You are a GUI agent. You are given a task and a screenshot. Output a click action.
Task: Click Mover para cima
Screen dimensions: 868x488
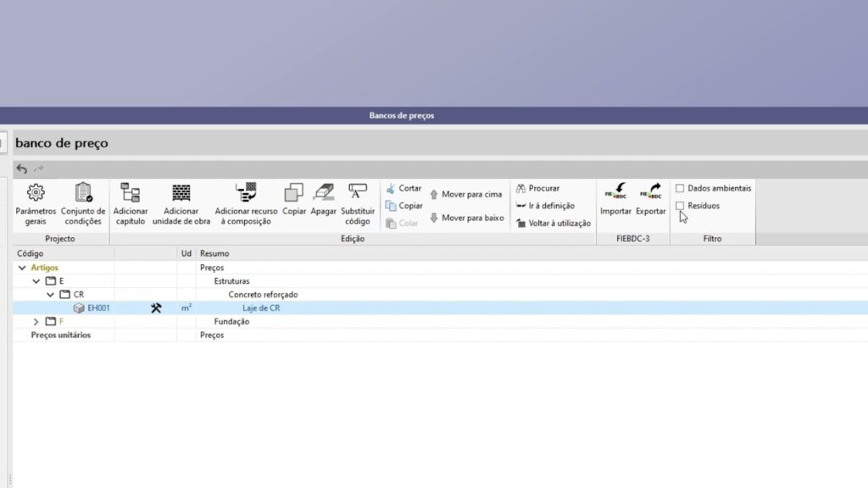(x=465, y=194)
